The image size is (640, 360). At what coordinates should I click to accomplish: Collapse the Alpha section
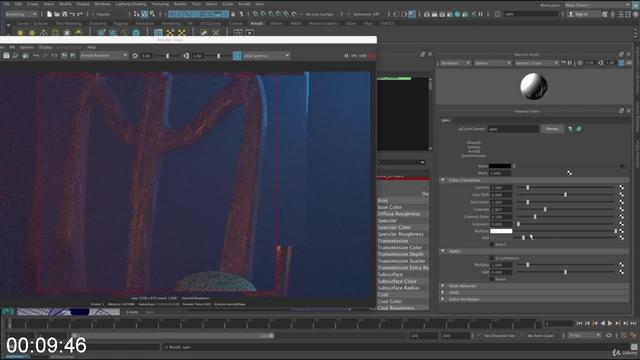(x=442, y=251)
